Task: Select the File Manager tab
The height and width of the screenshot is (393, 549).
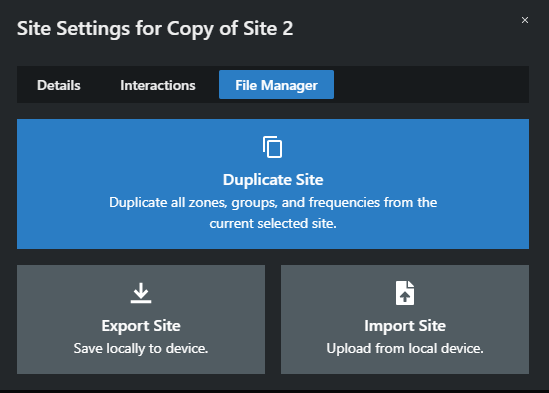Action: (276, 85)
